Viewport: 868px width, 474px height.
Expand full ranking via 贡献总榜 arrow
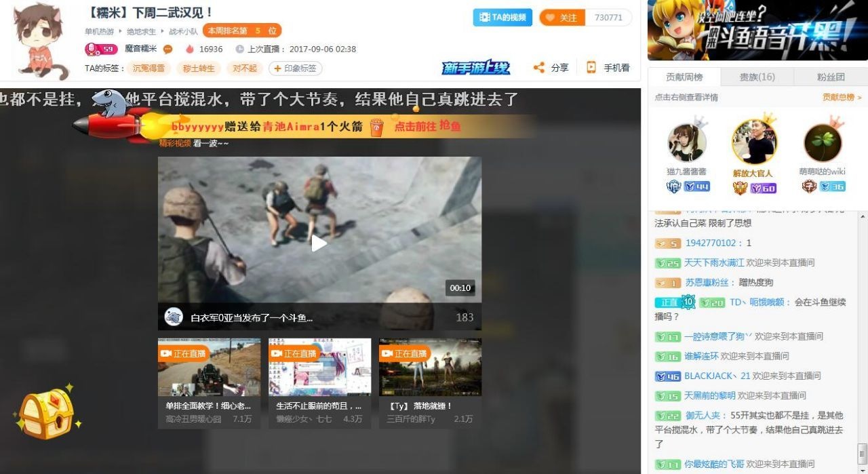(x=842, y=98)
